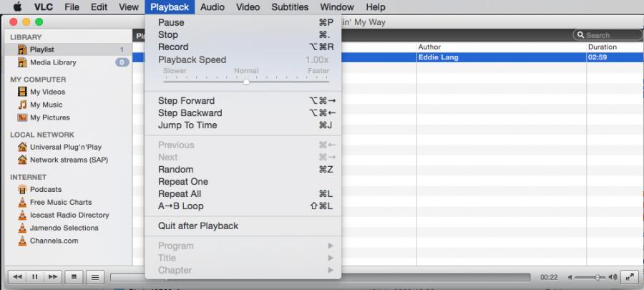Toggle Repeat All in Playback menu
This screenshot has width=644, height=290.
click(243, 194)
